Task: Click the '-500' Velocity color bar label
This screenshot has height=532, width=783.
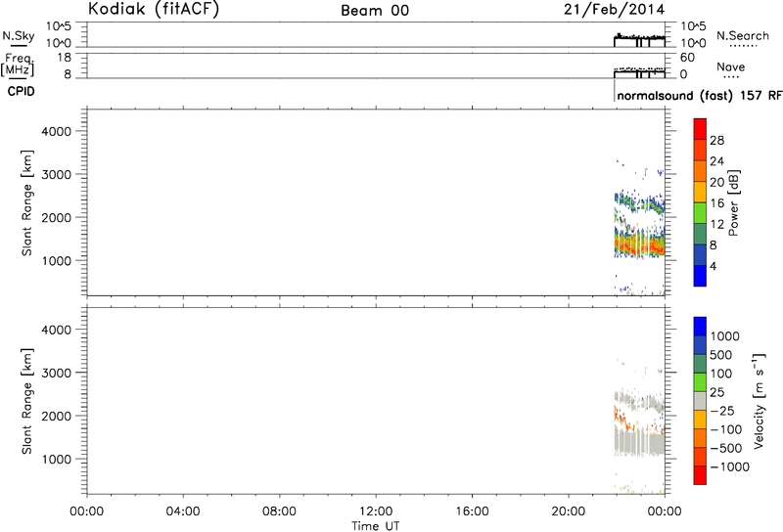Action: point(725,448)
